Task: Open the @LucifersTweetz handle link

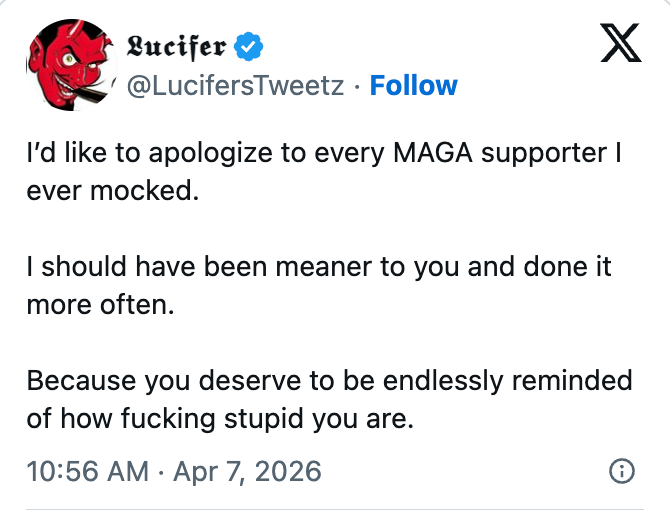Action: point(236,86)
